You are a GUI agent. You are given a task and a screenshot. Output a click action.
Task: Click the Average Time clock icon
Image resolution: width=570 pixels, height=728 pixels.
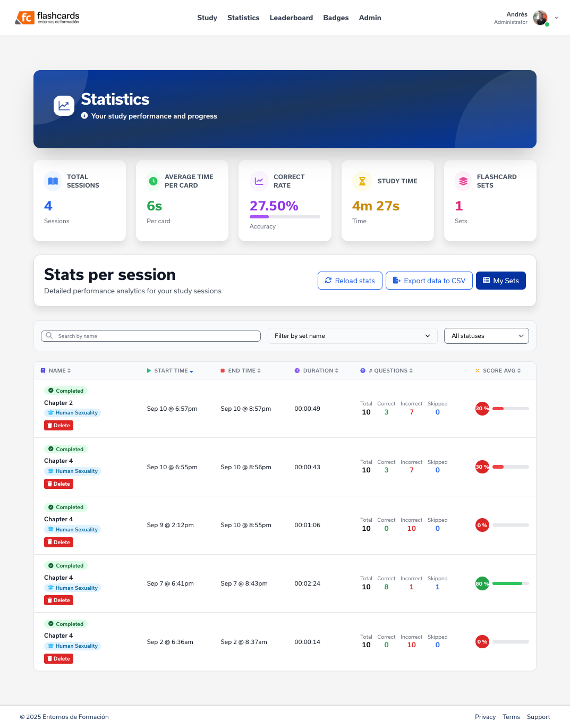pyautogui.click(x=153, y=181)
